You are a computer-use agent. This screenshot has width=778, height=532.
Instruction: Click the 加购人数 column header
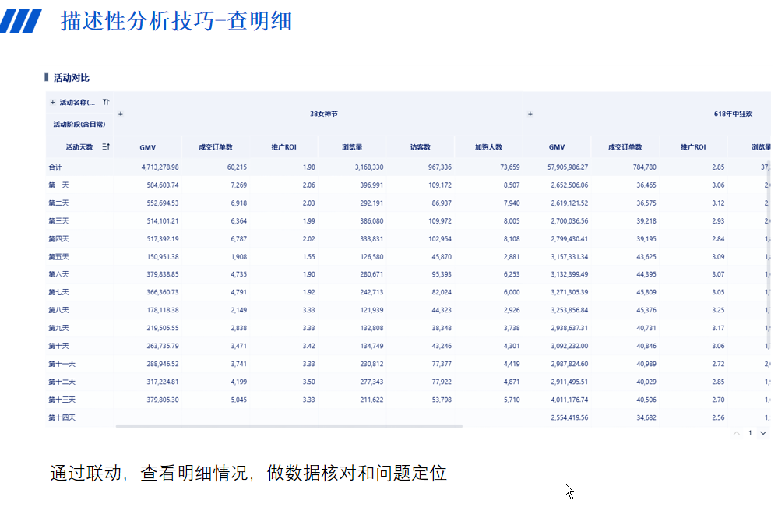tap(489, 147)
